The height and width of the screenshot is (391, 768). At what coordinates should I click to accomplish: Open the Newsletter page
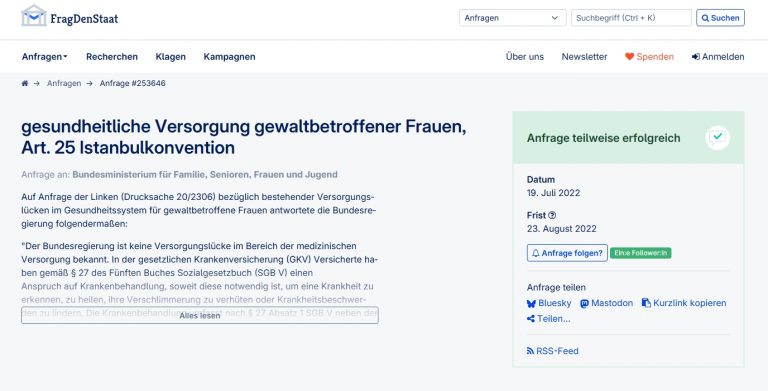(x=584, y=57)
